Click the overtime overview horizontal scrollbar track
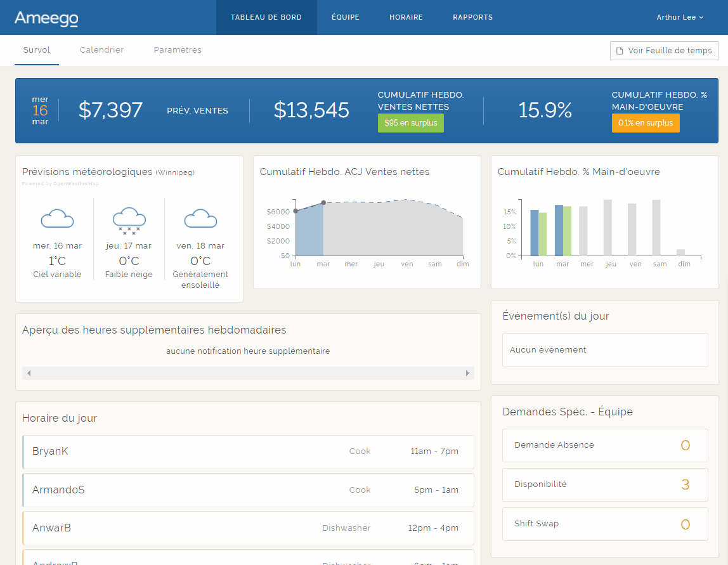This screenshot has height=565, width=728. click(x=248, y=373)
